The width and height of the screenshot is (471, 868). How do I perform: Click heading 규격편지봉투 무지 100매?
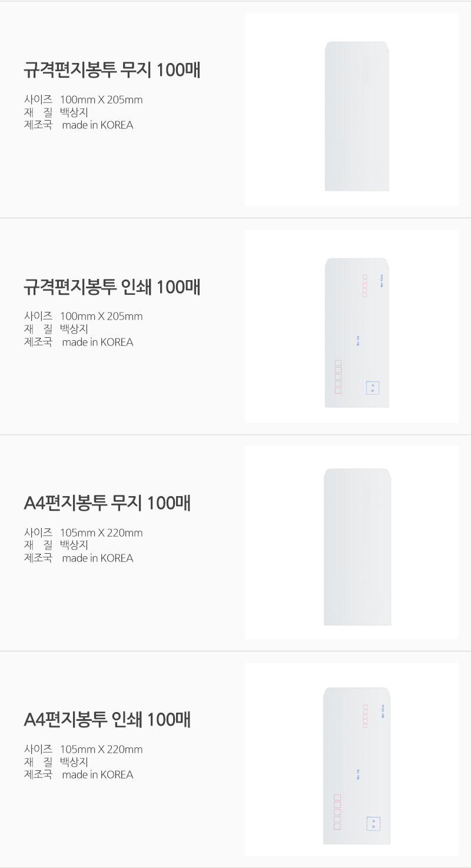[x=112, y=71]
